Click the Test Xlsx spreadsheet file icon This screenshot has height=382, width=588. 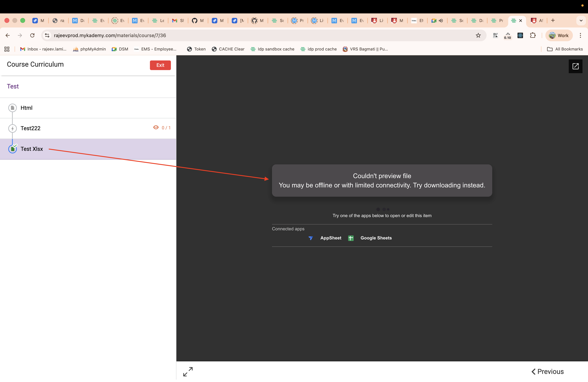click(13, 149)
